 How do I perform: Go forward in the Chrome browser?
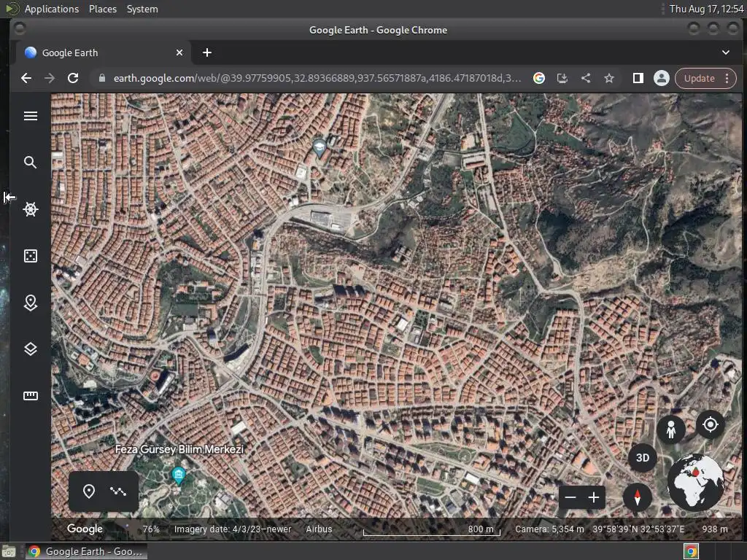tap(50, 78)
